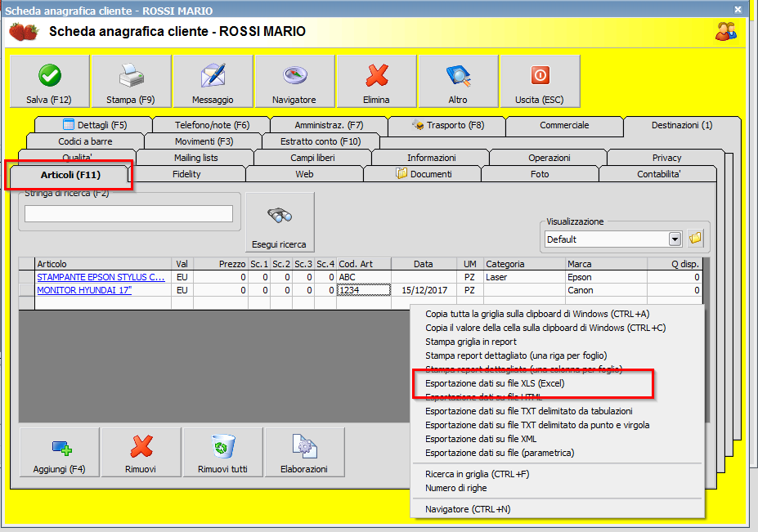Click Rimuovi tutti recycle bin button
Viewport: 758px width, 532px height.
(223, 452)
